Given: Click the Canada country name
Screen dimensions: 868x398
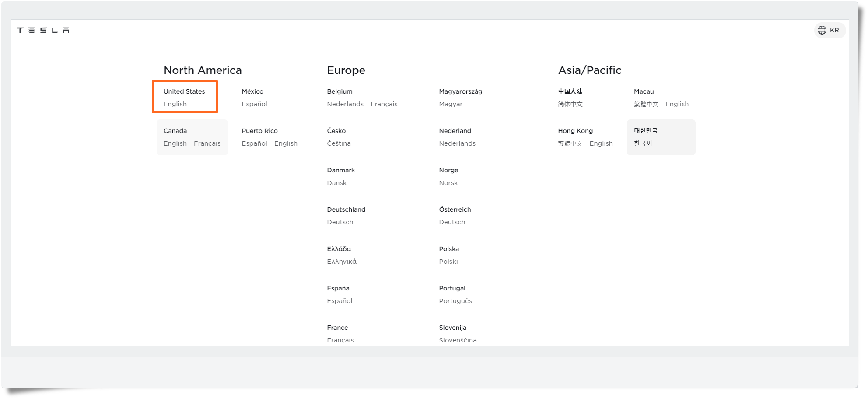Looking at the screenshot, I should point(175,131).
